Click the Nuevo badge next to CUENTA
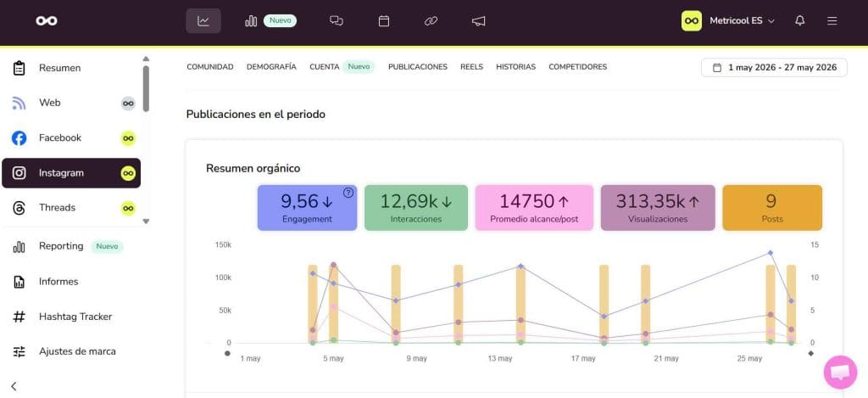The width and height of the screenshot is (868, 398). click(x=359, y=66)
